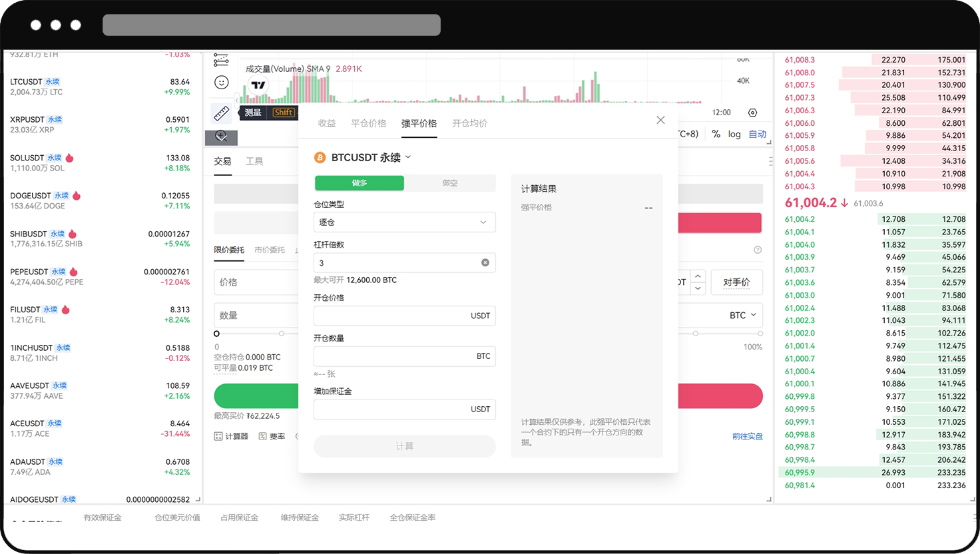
Task: Focus the 价格 price input in order panel
Action: [256, 282]
